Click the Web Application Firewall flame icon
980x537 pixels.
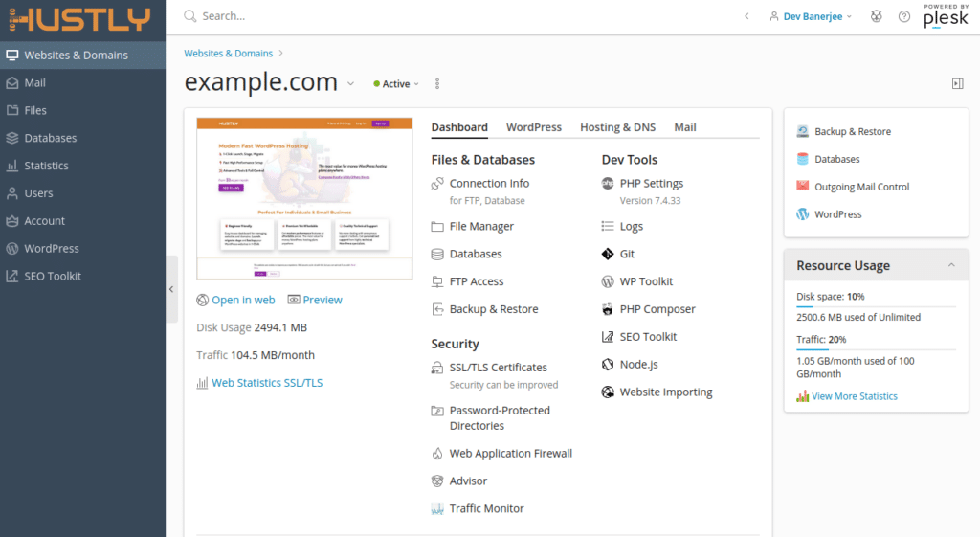pos(437,453)
